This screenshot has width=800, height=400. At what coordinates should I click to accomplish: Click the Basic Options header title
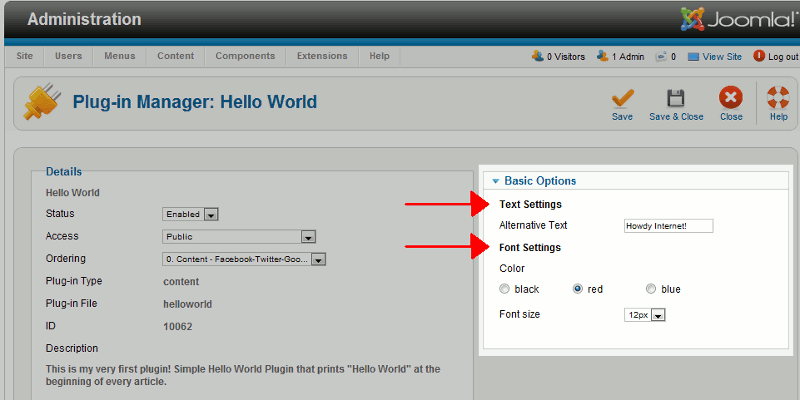tap(540, 181)
